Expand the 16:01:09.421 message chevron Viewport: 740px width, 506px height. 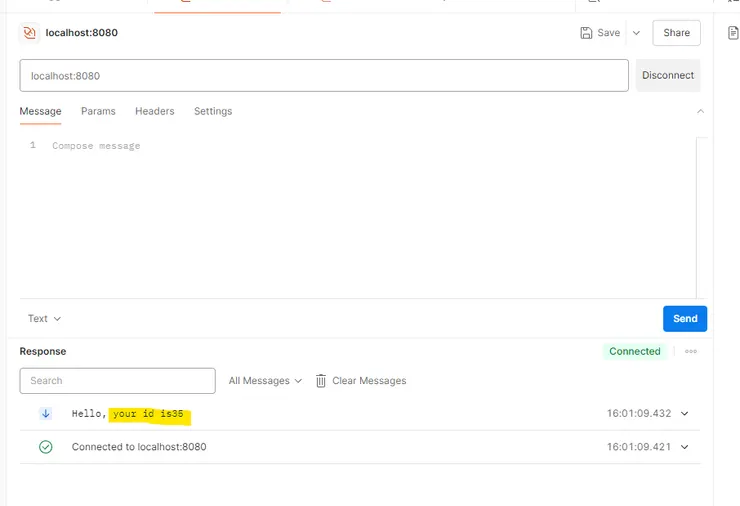point(684,447)
